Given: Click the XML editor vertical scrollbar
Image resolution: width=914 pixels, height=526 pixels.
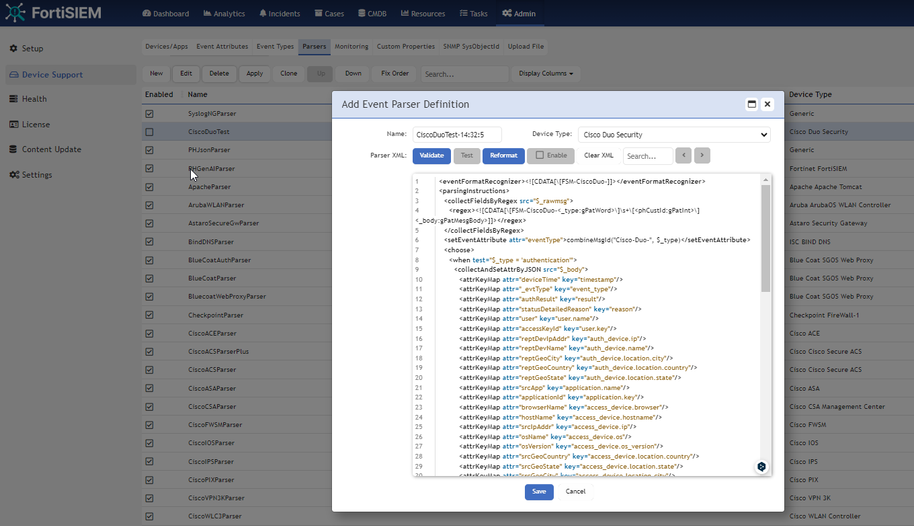Looking at the screenshot, I should pyautogui.click(x=765, y=239).
